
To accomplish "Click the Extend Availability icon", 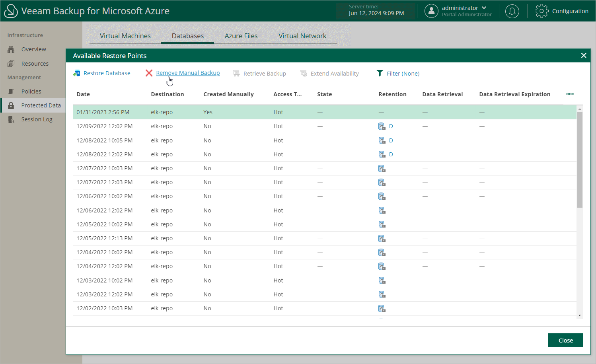I will click(304, 74).
